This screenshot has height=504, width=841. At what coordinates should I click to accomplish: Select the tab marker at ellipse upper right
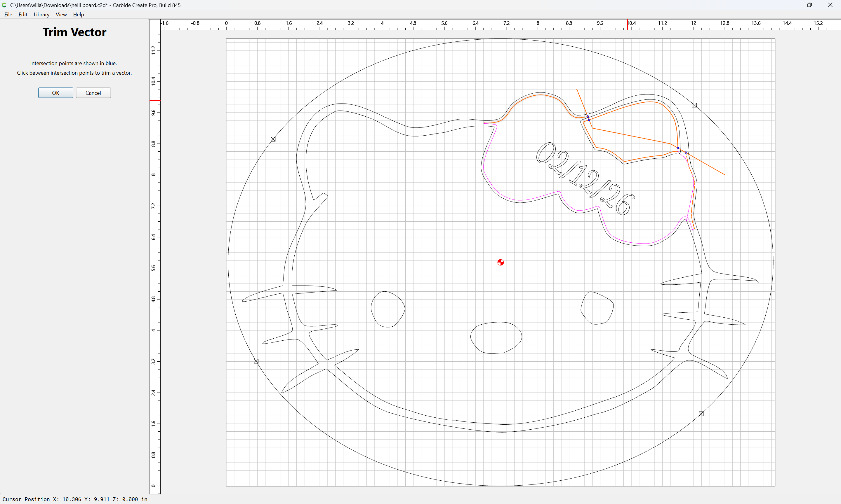coord(694,105)
